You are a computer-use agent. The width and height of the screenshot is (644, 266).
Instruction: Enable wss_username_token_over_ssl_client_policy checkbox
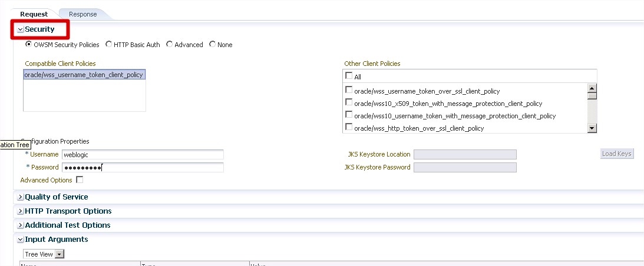(x=349, y=91)
